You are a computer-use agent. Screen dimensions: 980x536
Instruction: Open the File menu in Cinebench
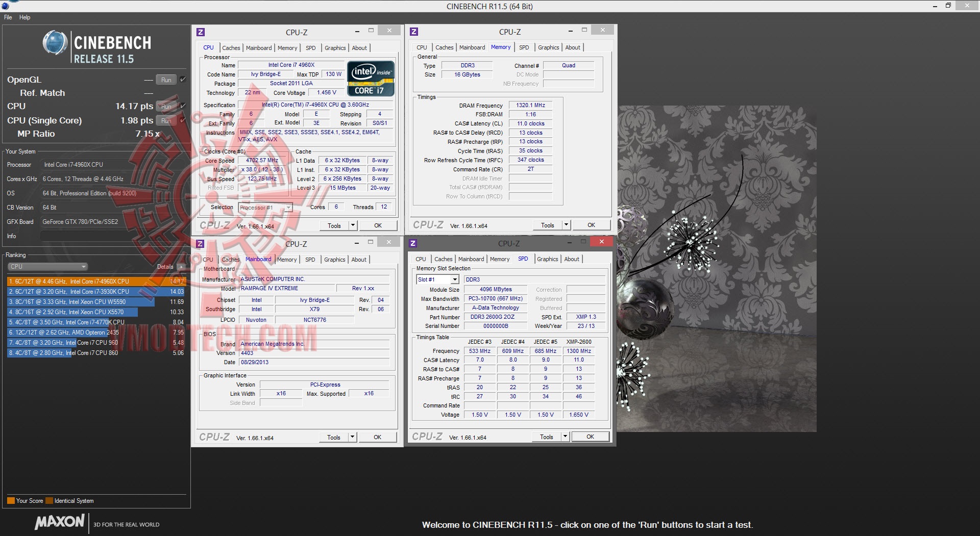8,17
